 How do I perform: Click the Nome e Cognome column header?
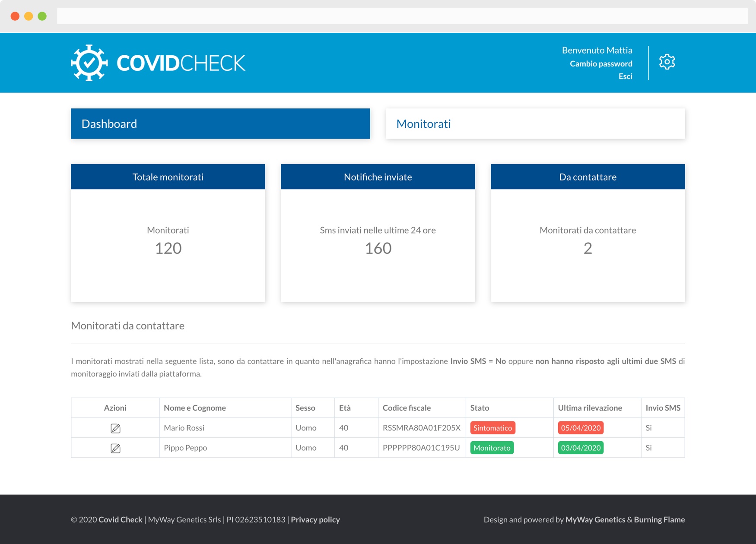[225, 408]
